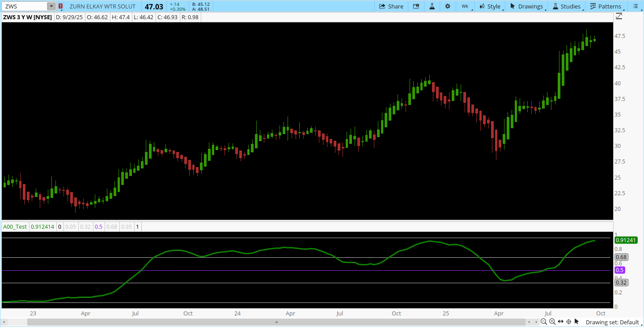Click into the ZWS symbol entry field

(x=25, y=6)
